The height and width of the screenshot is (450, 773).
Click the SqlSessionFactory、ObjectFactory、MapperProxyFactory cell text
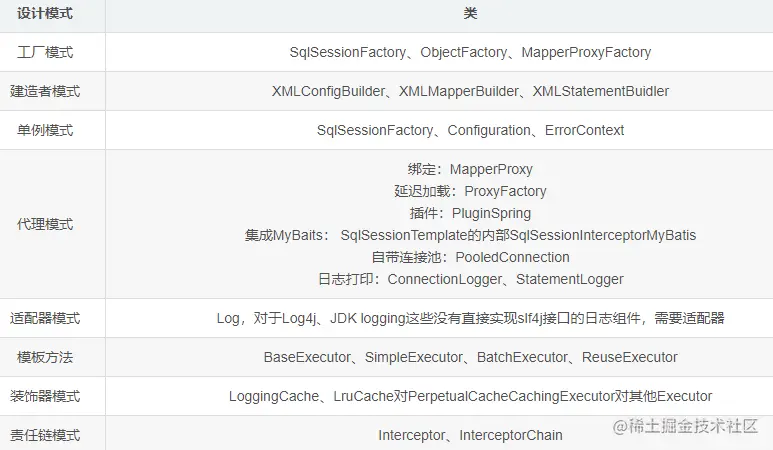(470, 52)
